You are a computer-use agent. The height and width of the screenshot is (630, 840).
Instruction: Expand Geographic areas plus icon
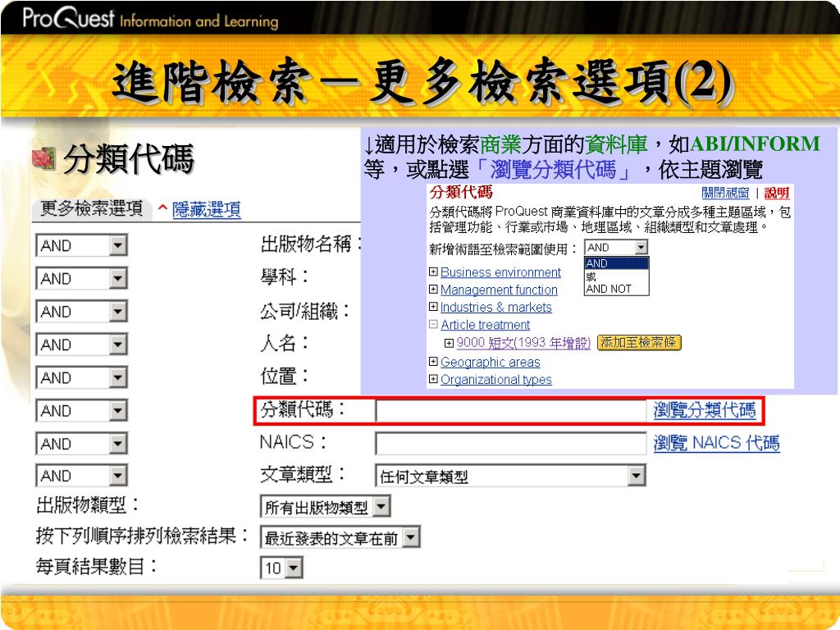point(433,362)
